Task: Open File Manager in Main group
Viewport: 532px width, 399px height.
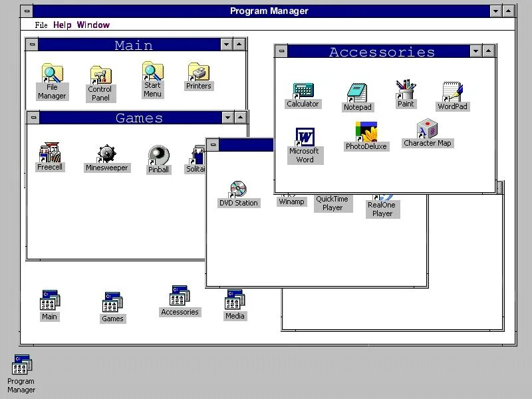Action: (x=52, y=82)
